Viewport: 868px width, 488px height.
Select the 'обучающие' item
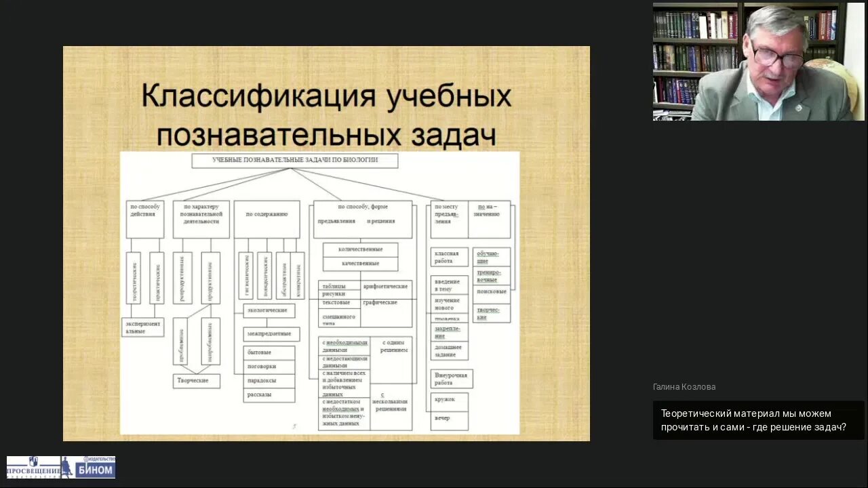491,257
